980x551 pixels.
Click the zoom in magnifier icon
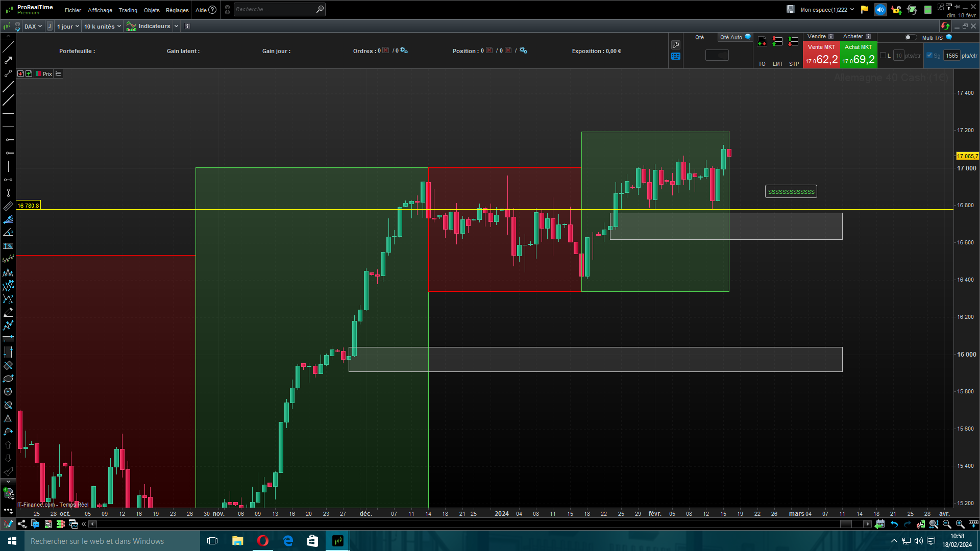pos(960,524)
